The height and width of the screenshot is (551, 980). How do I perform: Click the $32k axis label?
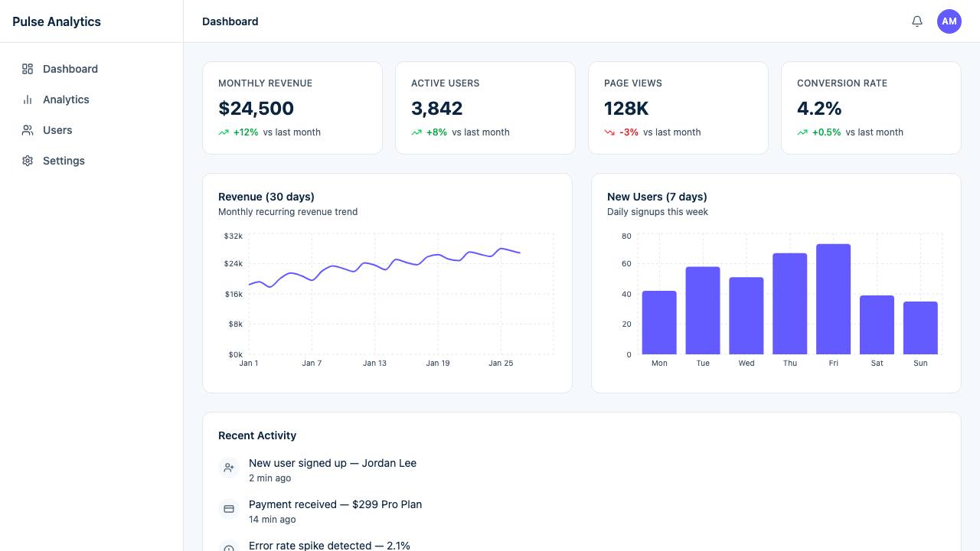pos(234,236)
